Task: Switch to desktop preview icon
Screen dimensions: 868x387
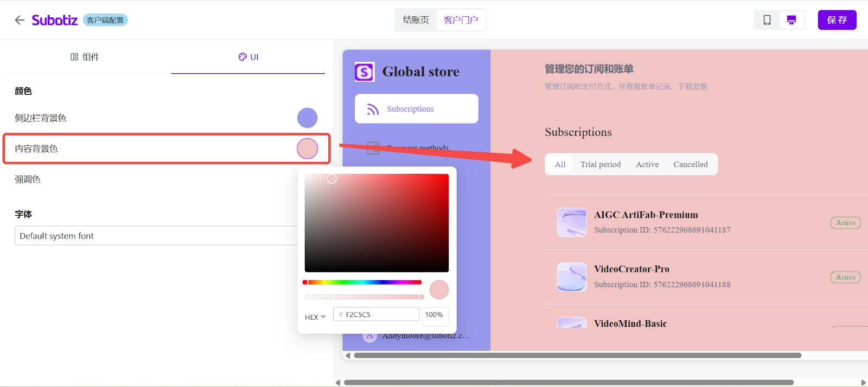Action: click(792, 20)
